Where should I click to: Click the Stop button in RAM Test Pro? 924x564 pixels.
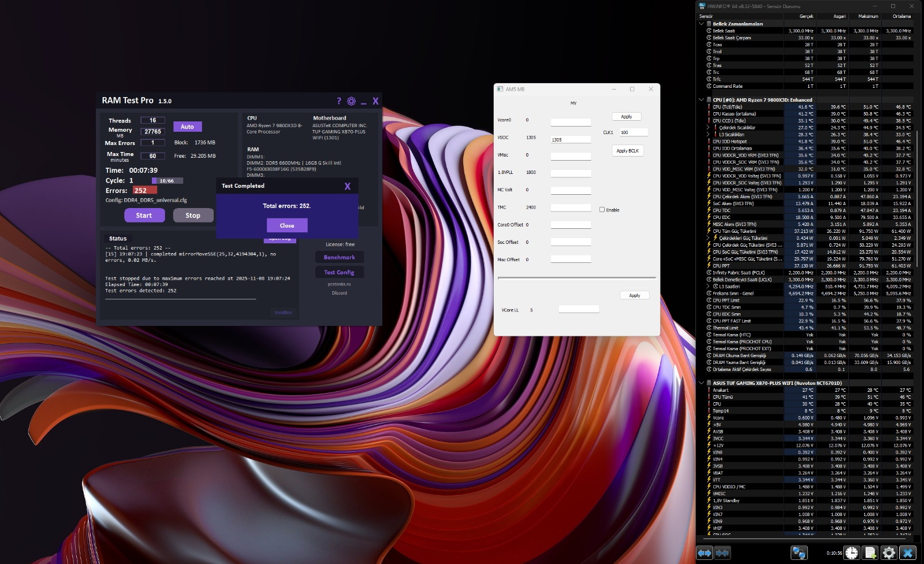tap(193, 216)
